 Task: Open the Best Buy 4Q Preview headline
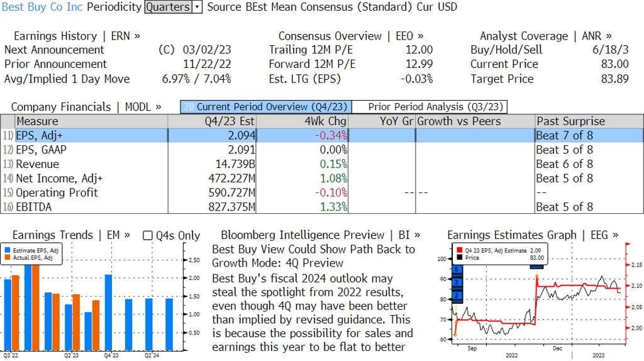click(x=313, y=256)
